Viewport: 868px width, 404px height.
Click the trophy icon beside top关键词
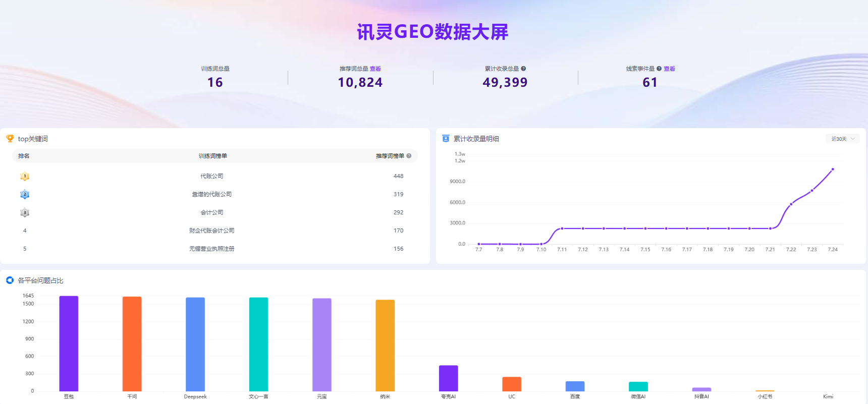(10, 138)
